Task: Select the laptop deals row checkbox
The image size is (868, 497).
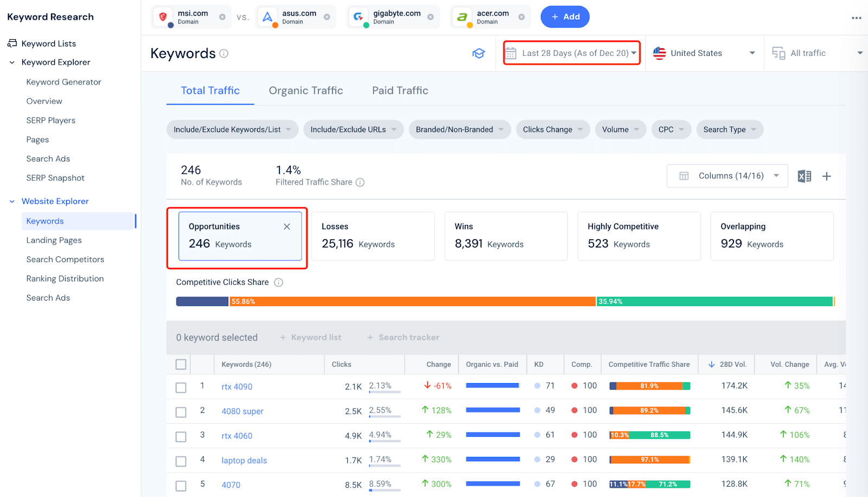Action: pyautogui.click(x=181, y=461)
